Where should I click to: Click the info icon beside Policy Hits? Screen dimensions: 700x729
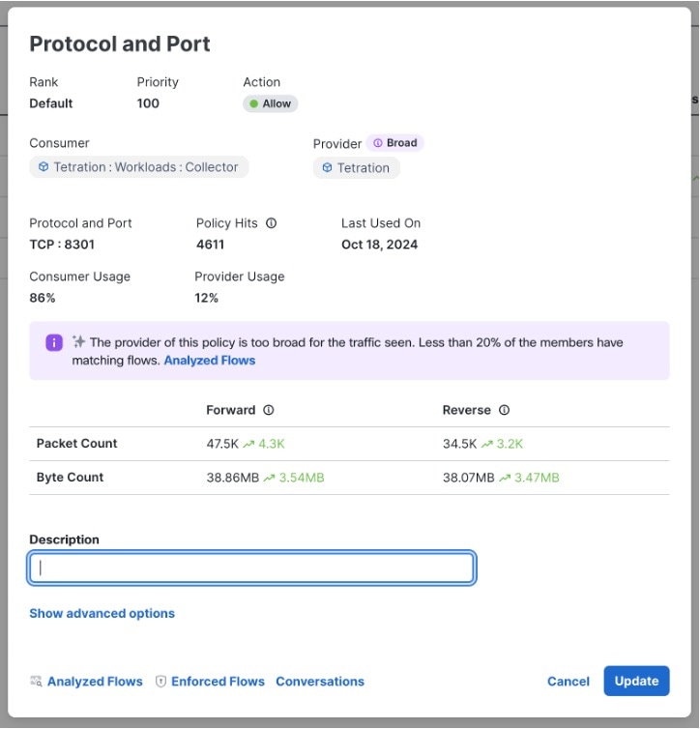point(272,223)
